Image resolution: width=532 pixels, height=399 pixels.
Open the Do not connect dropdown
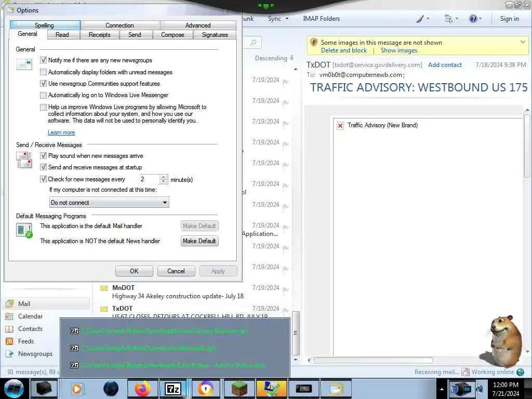pyautogui.click(x=109, y=203)
